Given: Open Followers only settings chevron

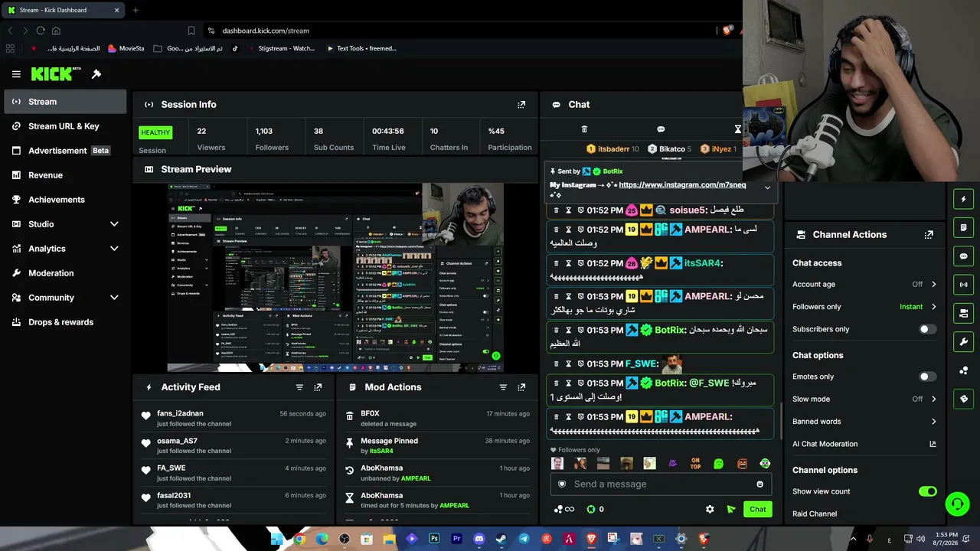Looking at the screenshot, I should click(933, 307).
